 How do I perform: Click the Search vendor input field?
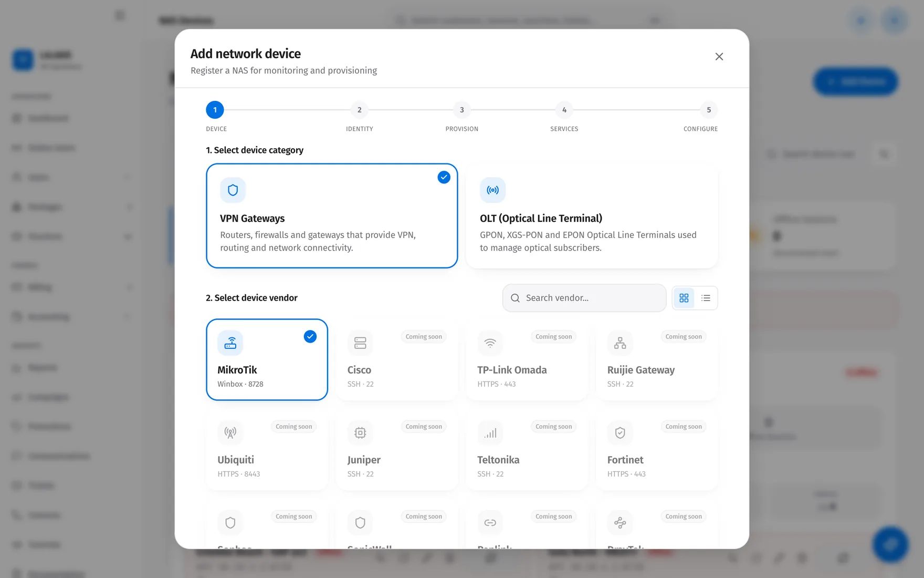584,298
